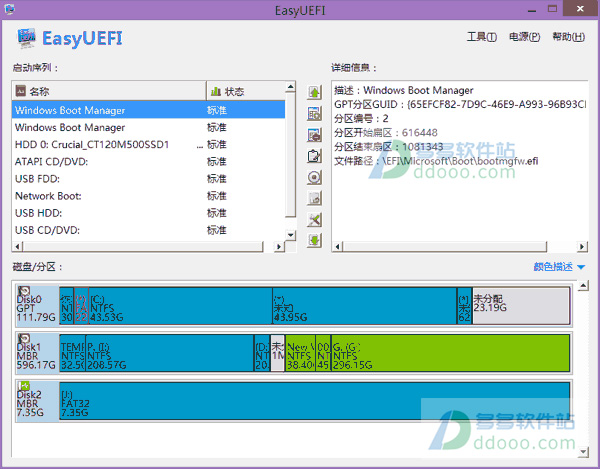Click the EasyUEFI logo icon
Screen dimensions: 600x469
coord(26,38)
